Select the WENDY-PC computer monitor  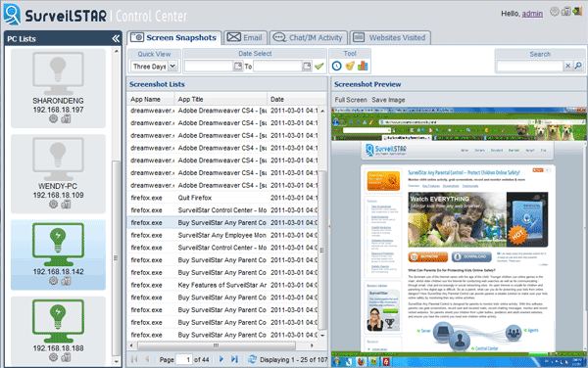pyautogui.click(x=58, y=159)
